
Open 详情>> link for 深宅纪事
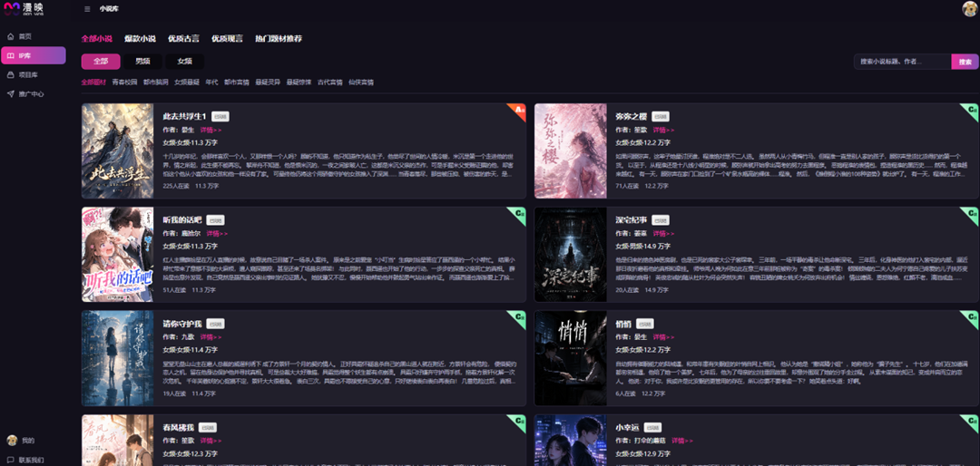[663, 234]
